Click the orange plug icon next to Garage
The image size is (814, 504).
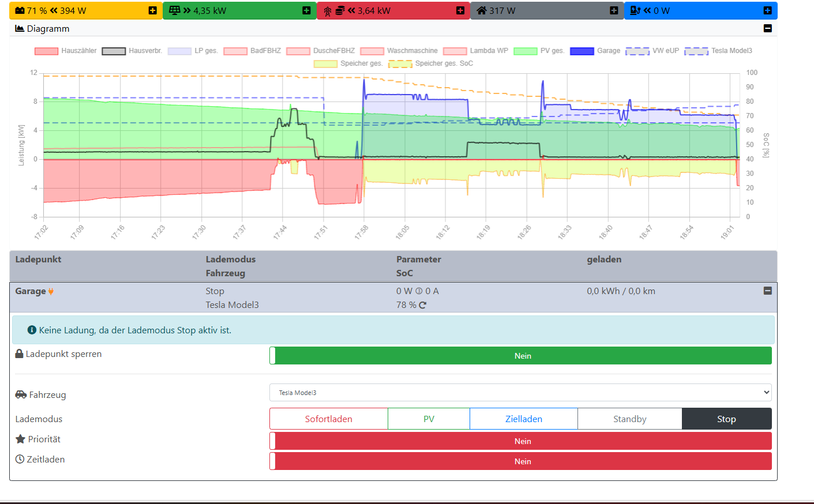(51, 291)
